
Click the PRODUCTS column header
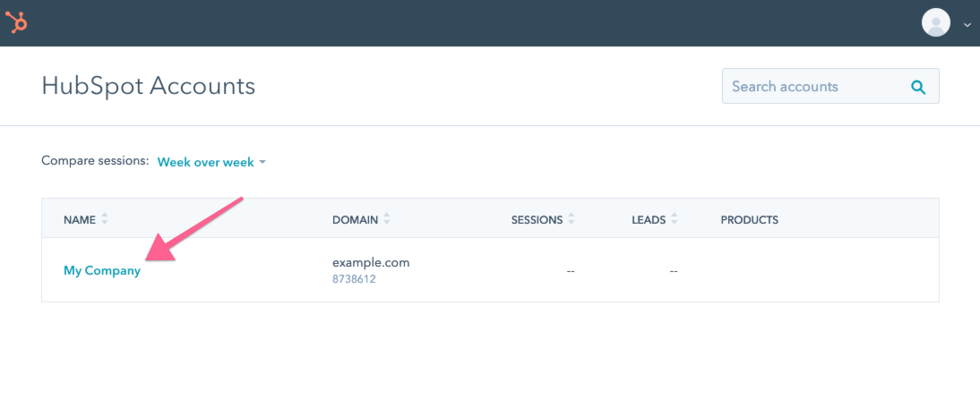750,219
